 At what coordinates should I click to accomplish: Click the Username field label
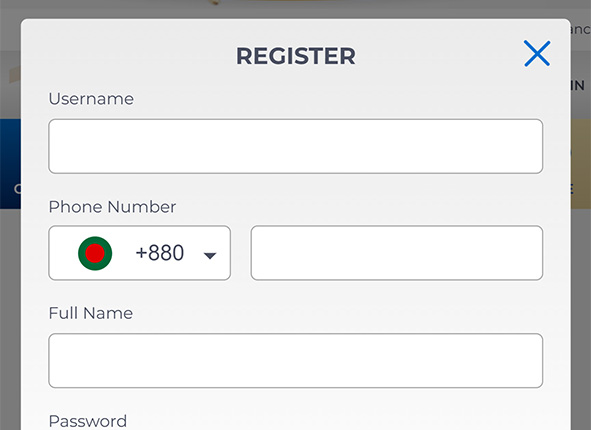tap(91, 99)
